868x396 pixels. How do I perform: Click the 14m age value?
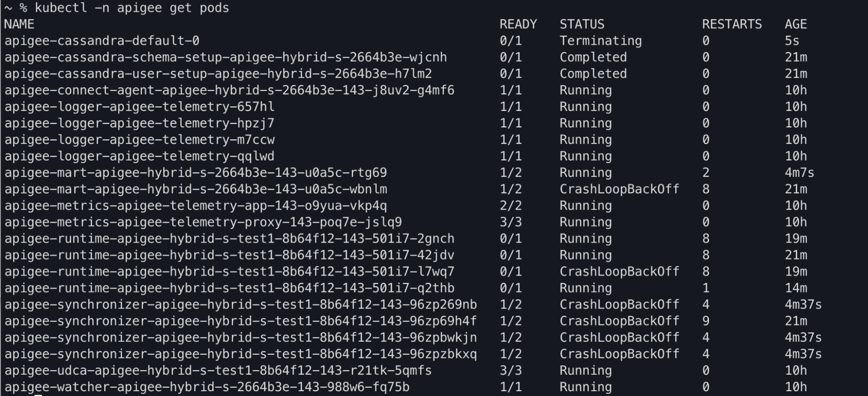click(796, 288)
